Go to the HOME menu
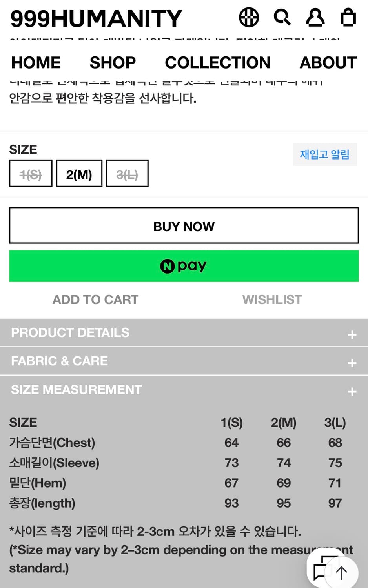Screen dimensions: 368x588 click(x=36, y=63)
